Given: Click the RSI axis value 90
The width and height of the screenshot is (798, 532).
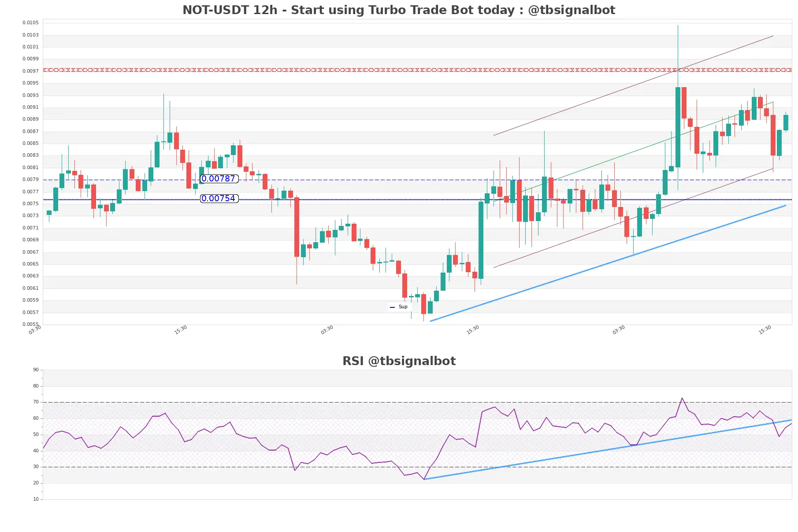Looking at the screenshot, I should pyautogui.click(x=36, y=369).
